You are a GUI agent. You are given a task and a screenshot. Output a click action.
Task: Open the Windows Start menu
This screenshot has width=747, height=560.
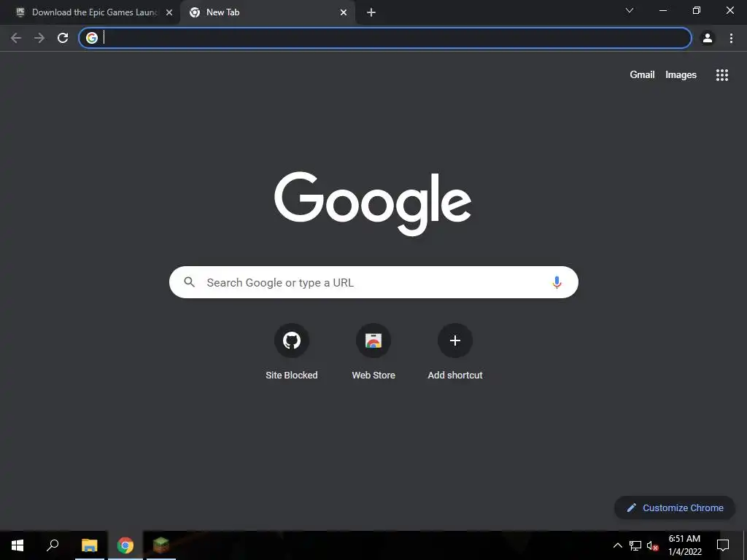coord(18,545)
